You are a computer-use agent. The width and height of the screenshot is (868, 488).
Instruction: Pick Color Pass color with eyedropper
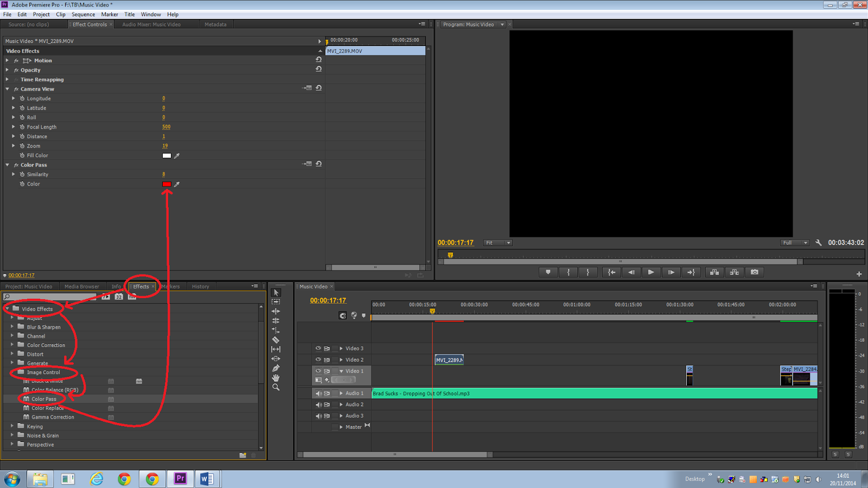point(177,184)
